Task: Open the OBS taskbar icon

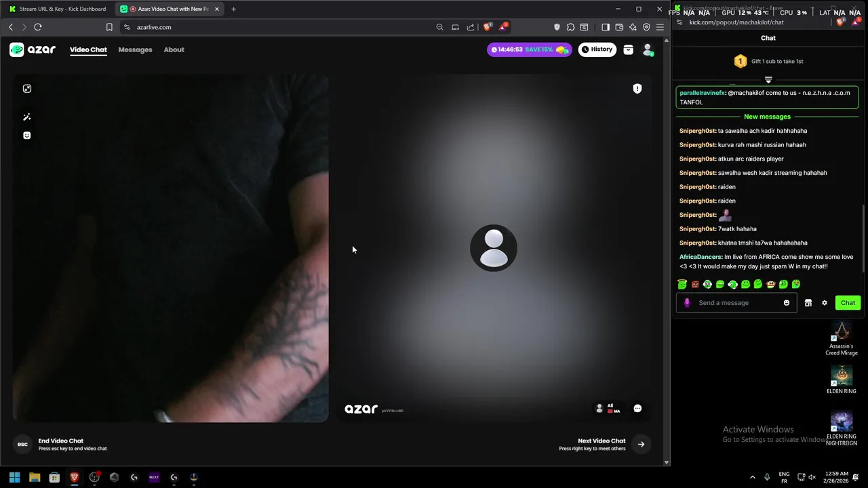Action: [94, 477]
